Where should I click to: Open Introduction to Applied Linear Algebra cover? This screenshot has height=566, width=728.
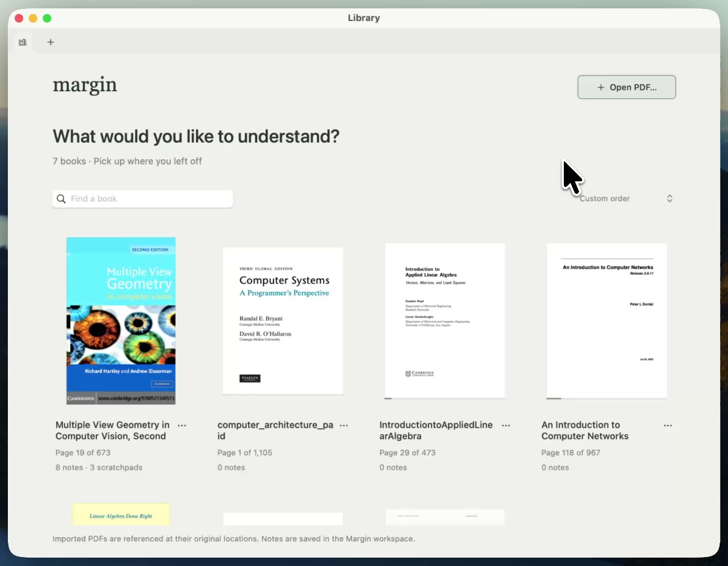pyautogui.click(x=445, y=321)
